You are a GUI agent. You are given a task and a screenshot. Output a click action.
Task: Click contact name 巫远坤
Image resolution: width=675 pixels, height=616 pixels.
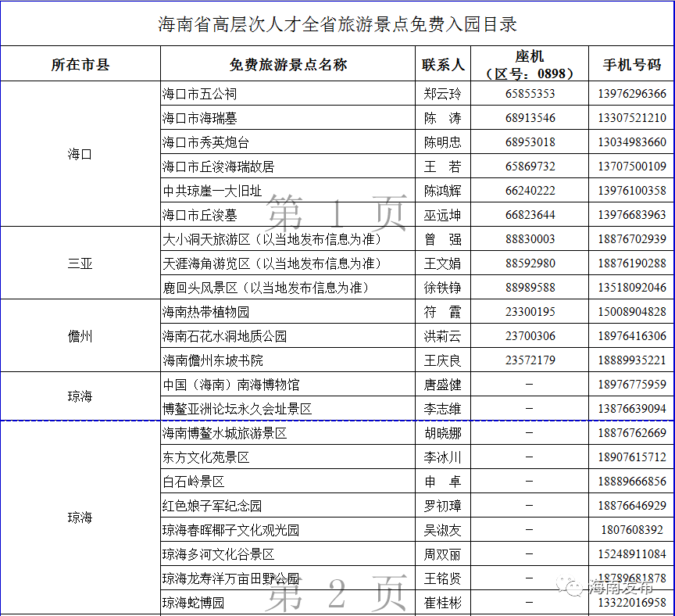[x=442, y=214]
